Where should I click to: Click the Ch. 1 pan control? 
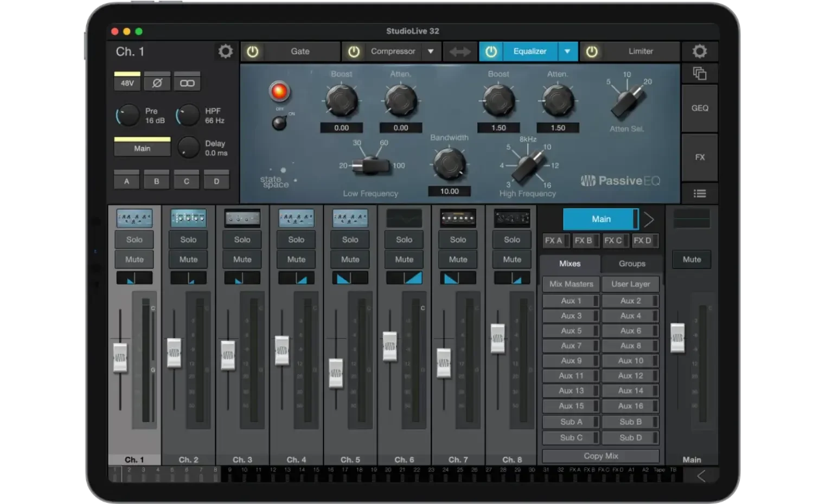click(x=135, y=278)
